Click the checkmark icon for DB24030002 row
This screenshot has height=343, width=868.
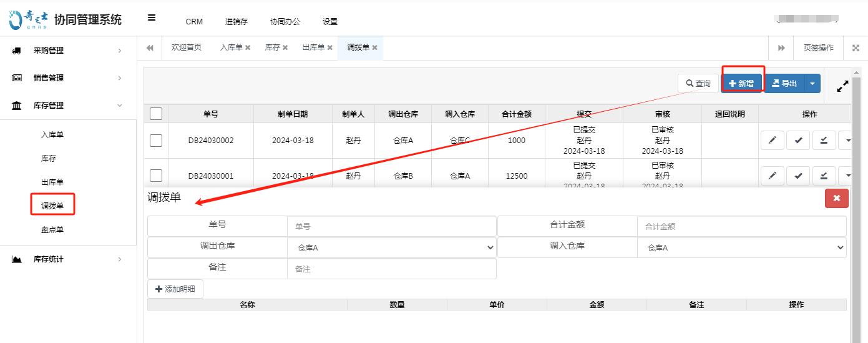point(798,141)
